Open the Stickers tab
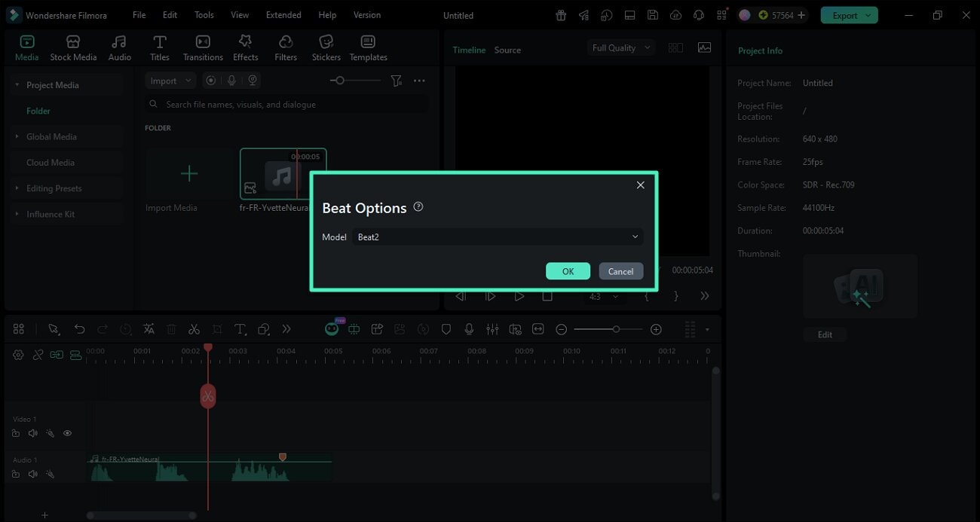 (326, 48)
